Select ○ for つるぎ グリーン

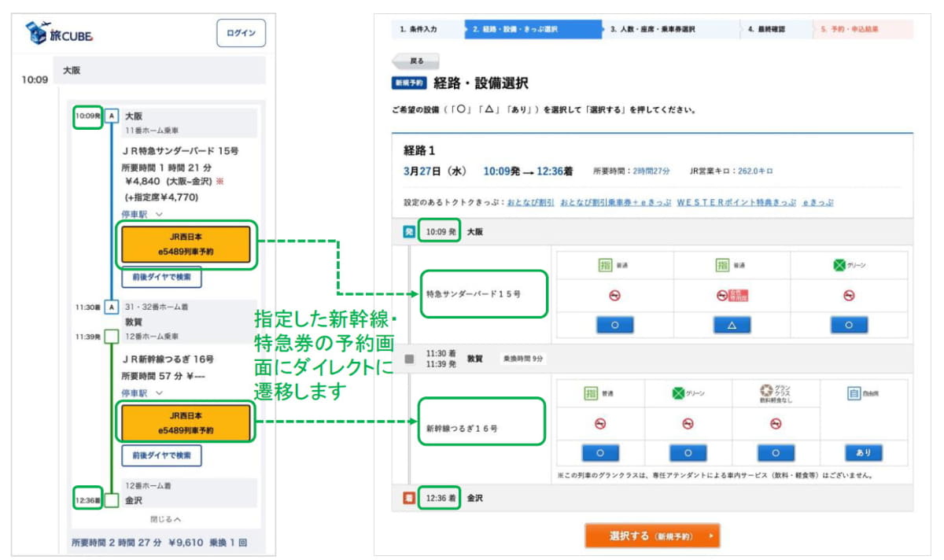click(688, 453)
